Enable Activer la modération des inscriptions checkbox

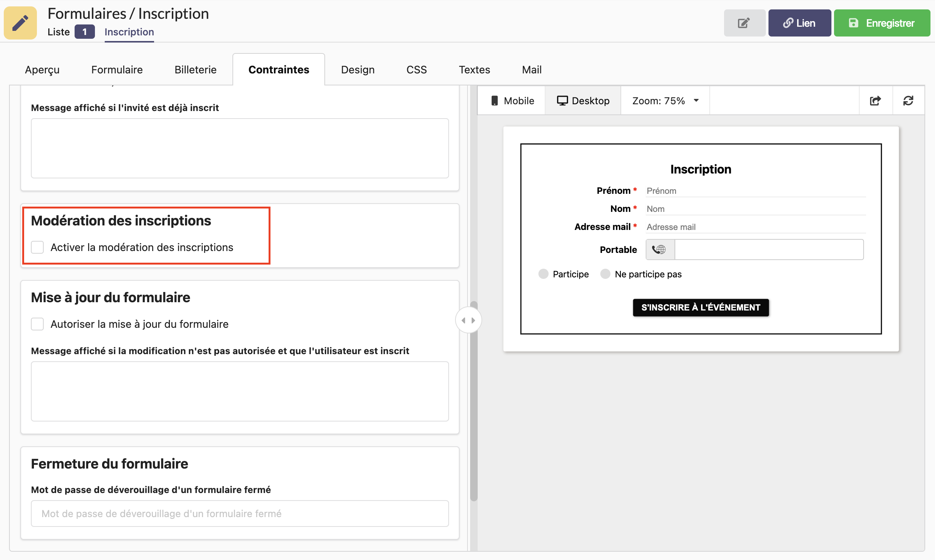[x=38, y=247]
